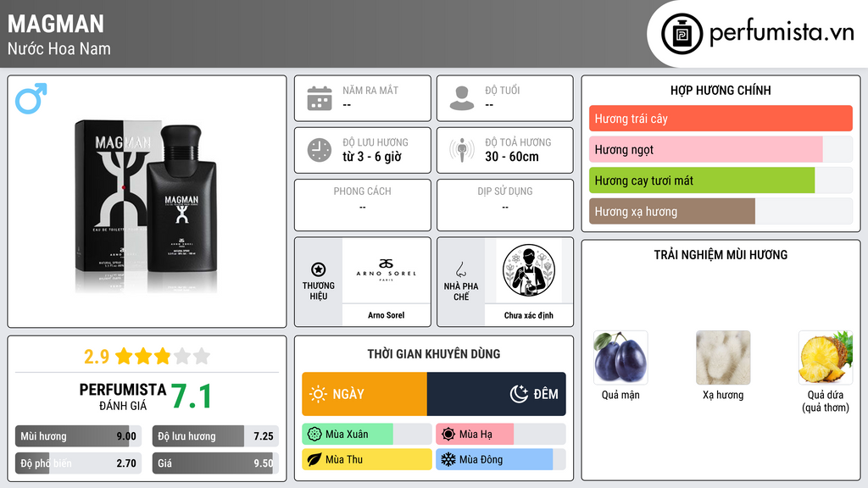Click the MAGMAN title heading
The height and width of the screenshot is (488, 868).
click(x=55, y=25)
